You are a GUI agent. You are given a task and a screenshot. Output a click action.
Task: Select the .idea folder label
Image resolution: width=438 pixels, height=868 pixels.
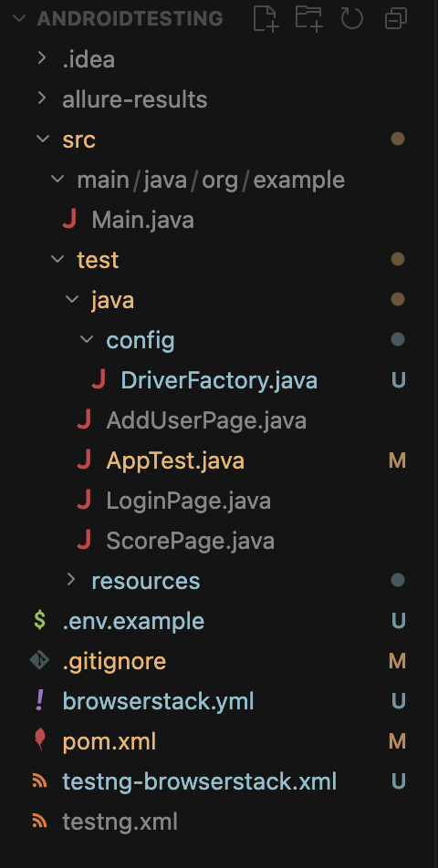coord(89,58)
